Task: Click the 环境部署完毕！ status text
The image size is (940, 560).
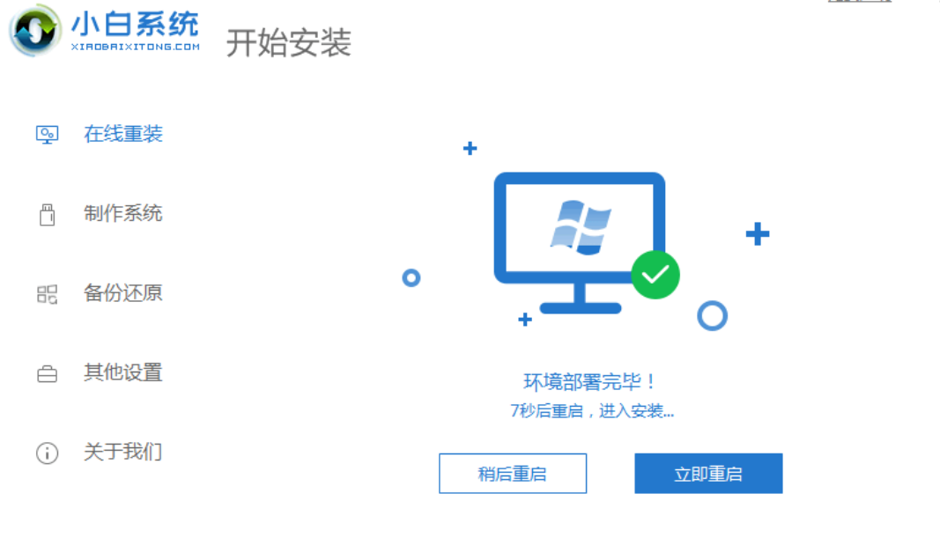Action: [x=590, y=381]
